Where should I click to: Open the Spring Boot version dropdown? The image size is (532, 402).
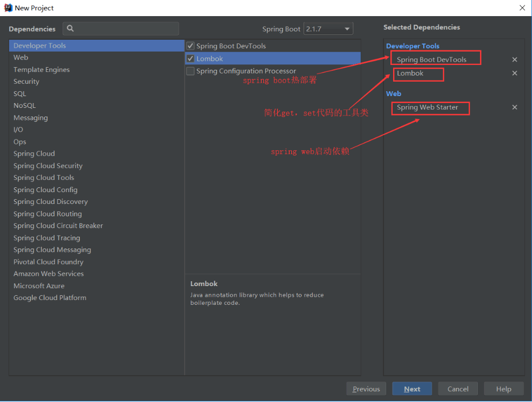[328, 29]
